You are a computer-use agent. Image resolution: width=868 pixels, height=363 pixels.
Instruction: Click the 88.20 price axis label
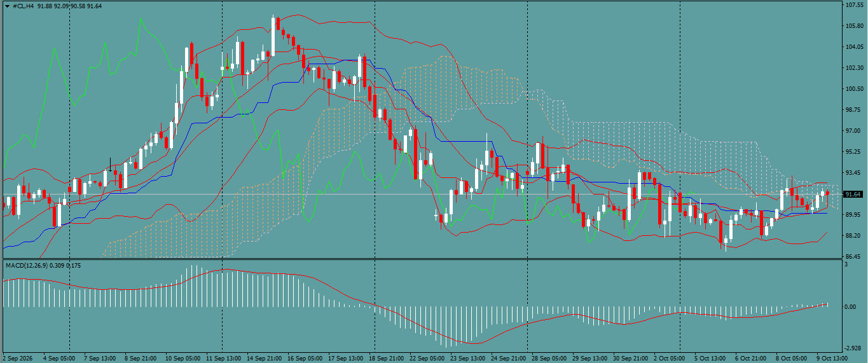click(x=853, y=236)
